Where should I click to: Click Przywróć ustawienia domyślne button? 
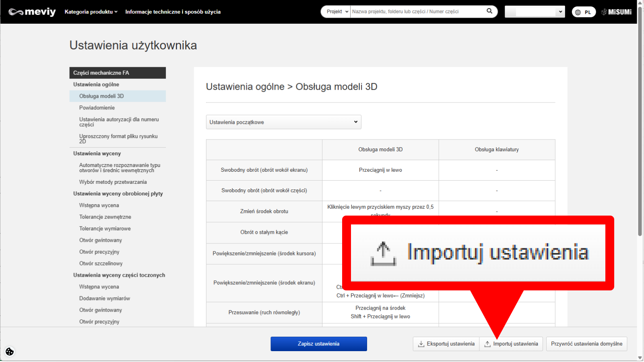tap(586, 344)
